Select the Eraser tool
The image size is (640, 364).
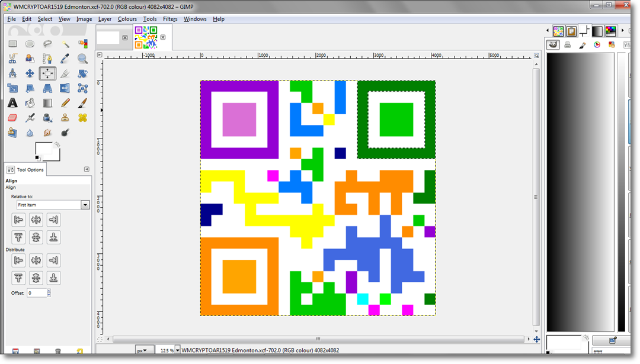click(x=12, y=118)
